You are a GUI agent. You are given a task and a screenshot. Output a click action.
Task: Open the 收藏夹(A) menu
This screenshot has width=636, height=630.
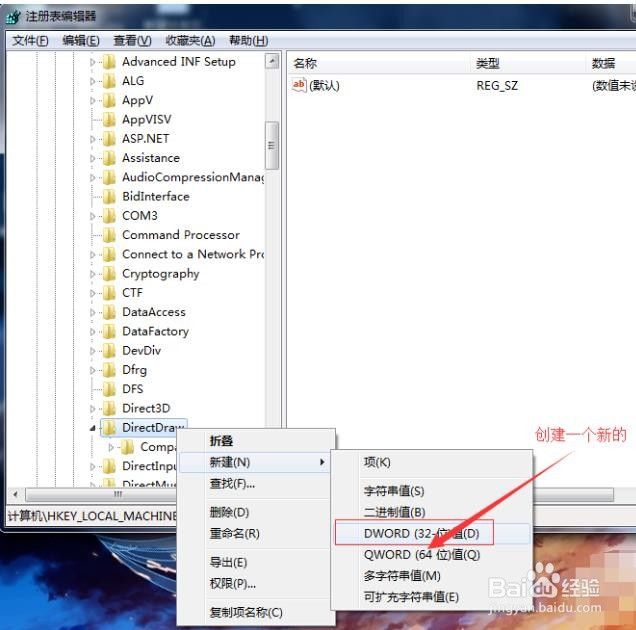tap(190, 41)
